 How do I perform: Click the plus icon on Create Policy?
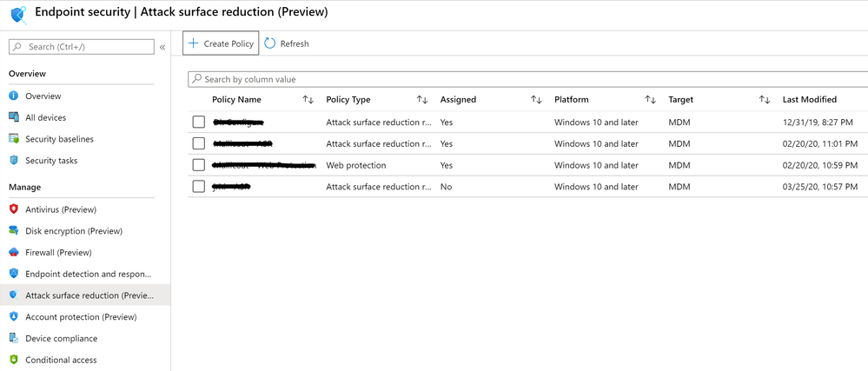point(193,43)
